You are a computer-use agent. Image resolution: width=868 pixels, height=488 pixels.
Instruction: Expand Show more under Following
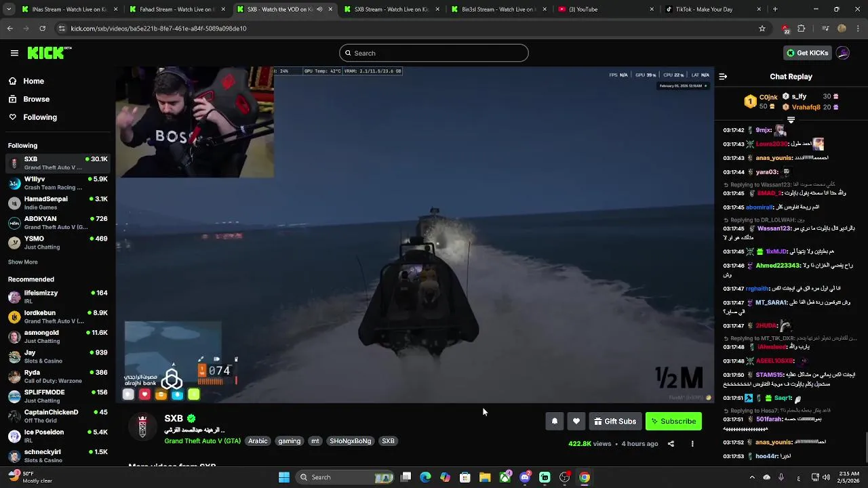pos(23,262)
